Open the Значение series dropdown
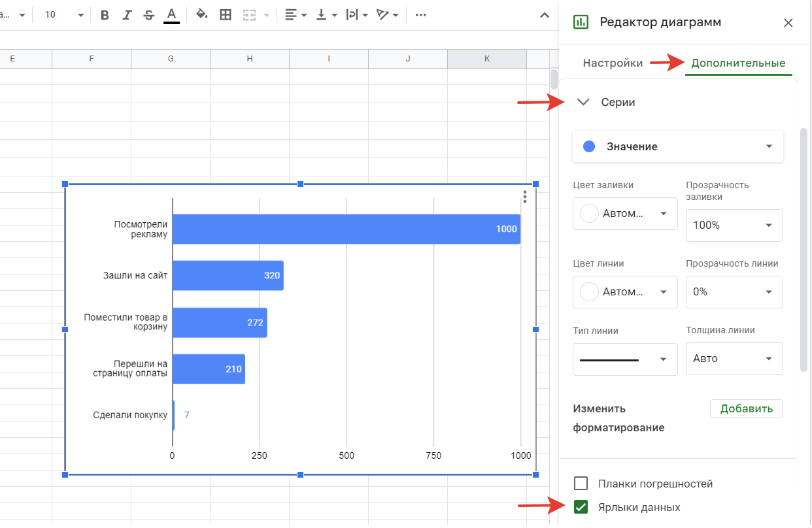The image size is (812, 528). coord(677,147)
